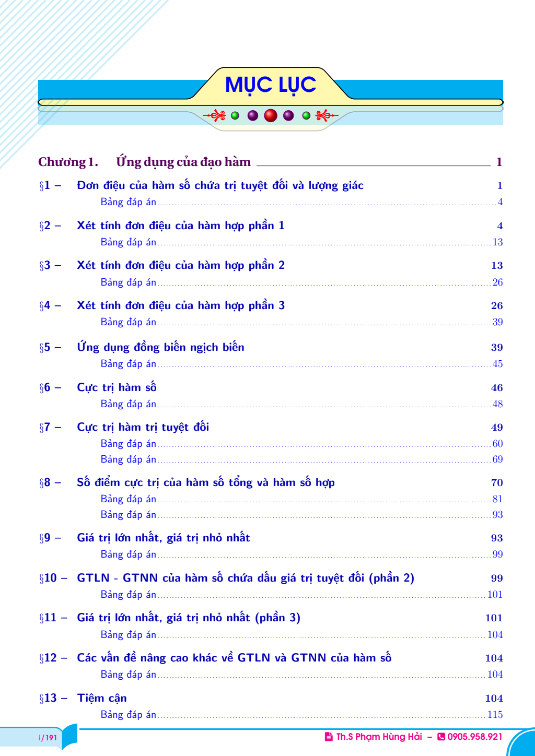The height and width of the screenshot is (756, 535).
Task: Click phone number 0905.958.921
Action: 474,737
